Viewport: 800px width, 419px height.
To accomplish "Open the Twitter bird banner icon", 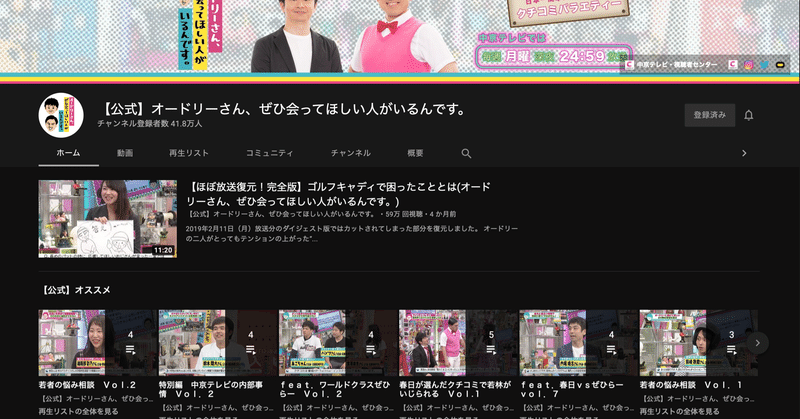I will [x=764, y=65].
